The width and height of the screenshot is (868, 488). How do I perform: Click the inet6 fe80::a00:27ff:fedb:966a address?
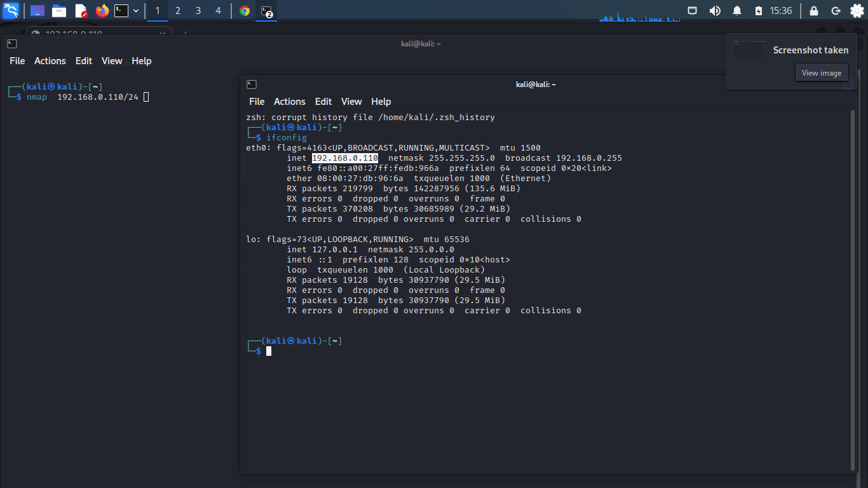coord(378,168)
